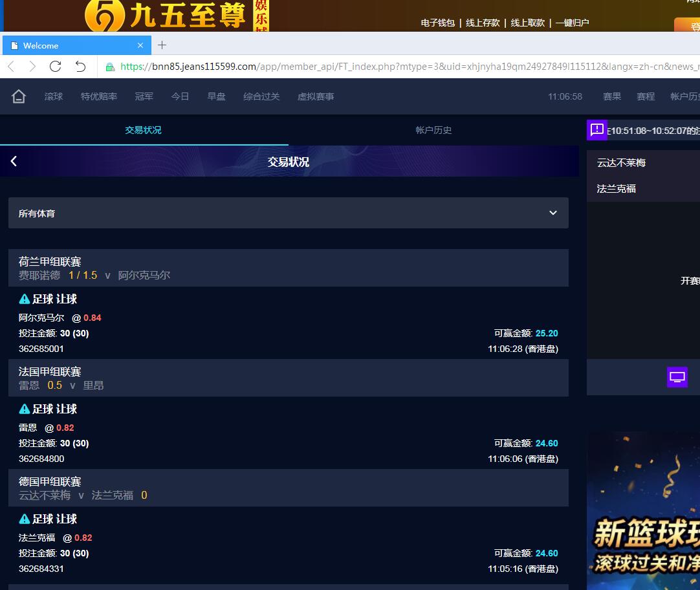Click warning icon beside 雷恩 足球 让球
The image size is (700, 590).
click(x=25, y=409)
